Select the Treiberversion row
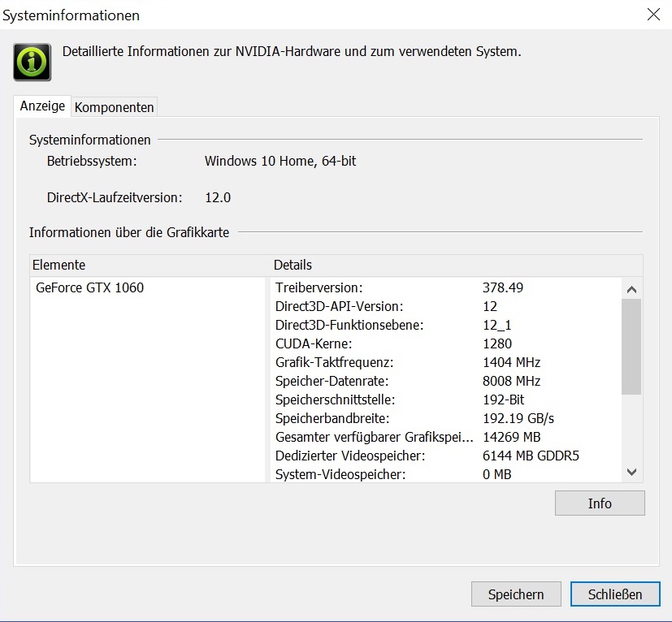Image resolution: width=672 pixels, height=622 pixels. (x=319, y=287)
